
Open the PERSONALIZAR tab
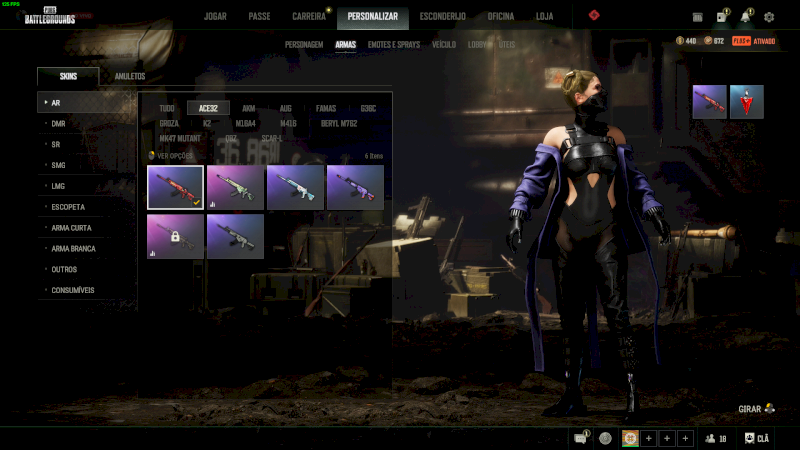[x=372, y=16]
